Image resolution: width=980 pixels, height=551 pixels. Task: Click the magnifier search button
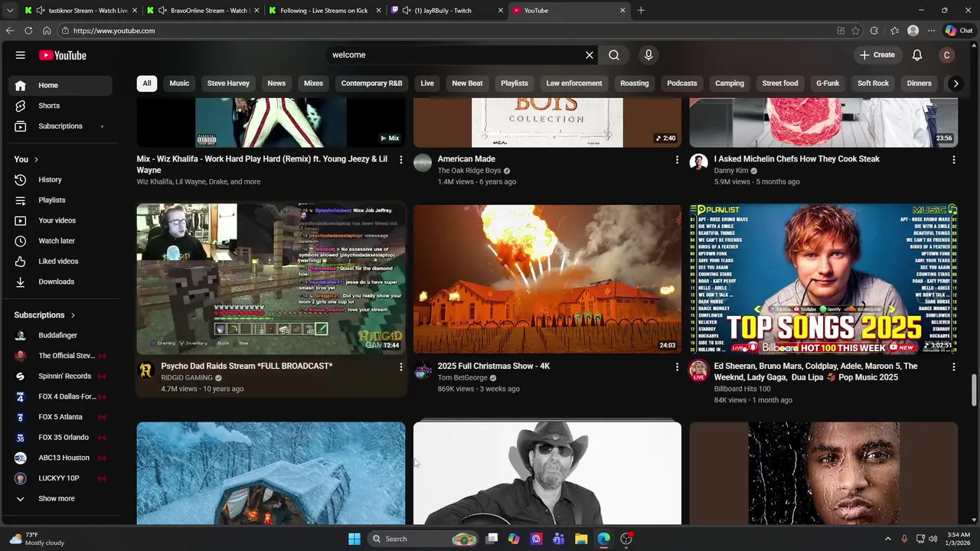(614, 55)
